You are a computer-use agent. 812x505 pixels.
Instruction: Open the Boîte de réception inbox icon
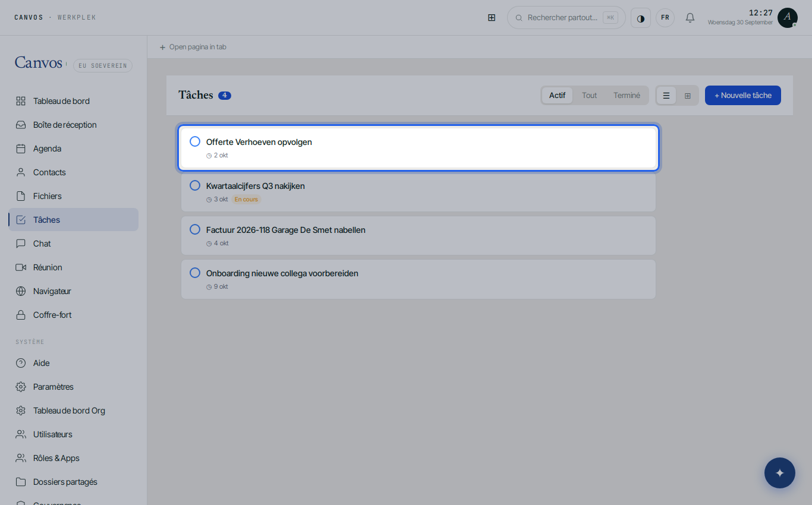[x=21, y=125]
